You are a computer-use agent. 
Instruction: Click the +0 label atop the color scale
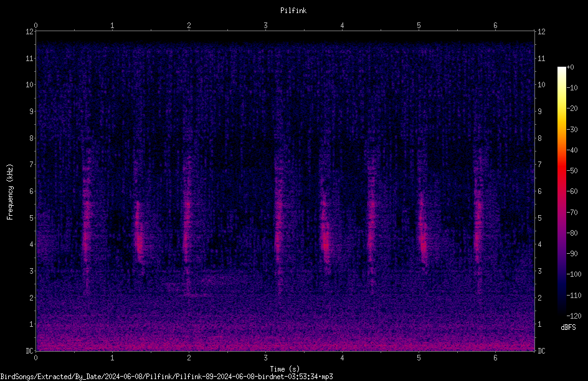point(570,67)
